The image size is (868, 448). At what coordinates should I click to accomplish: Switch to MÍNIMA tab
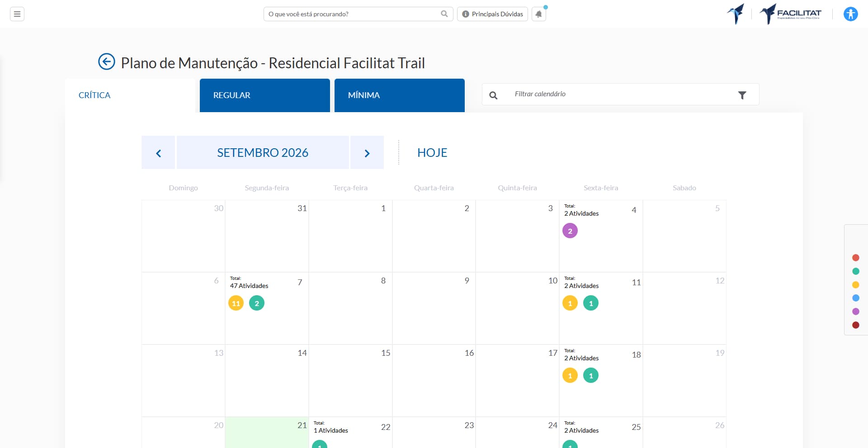pyautogui.click(x=400, y=95)
